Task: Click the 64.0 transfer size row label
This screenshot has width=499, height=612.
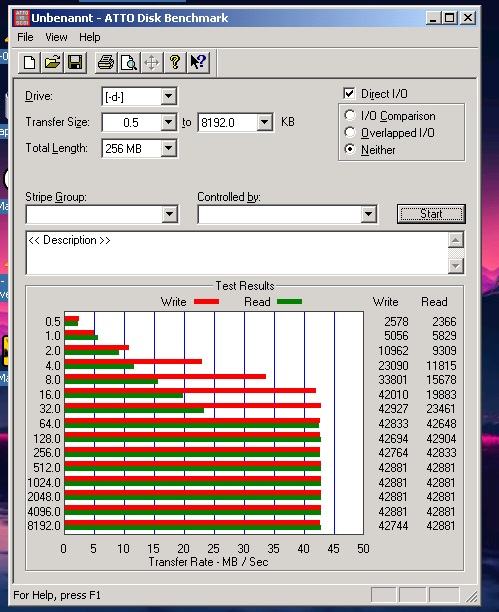Action: [x=50, y=423]
